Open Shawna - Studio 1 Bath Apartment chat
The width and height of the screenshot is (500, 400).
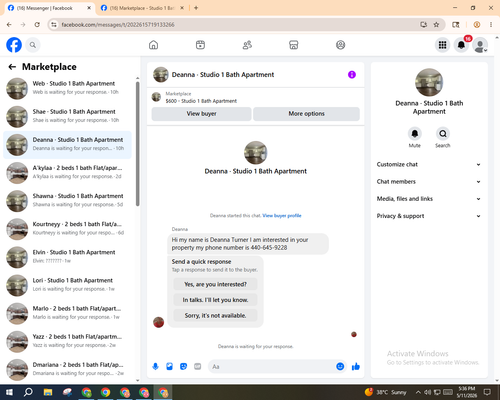[68, 201]
